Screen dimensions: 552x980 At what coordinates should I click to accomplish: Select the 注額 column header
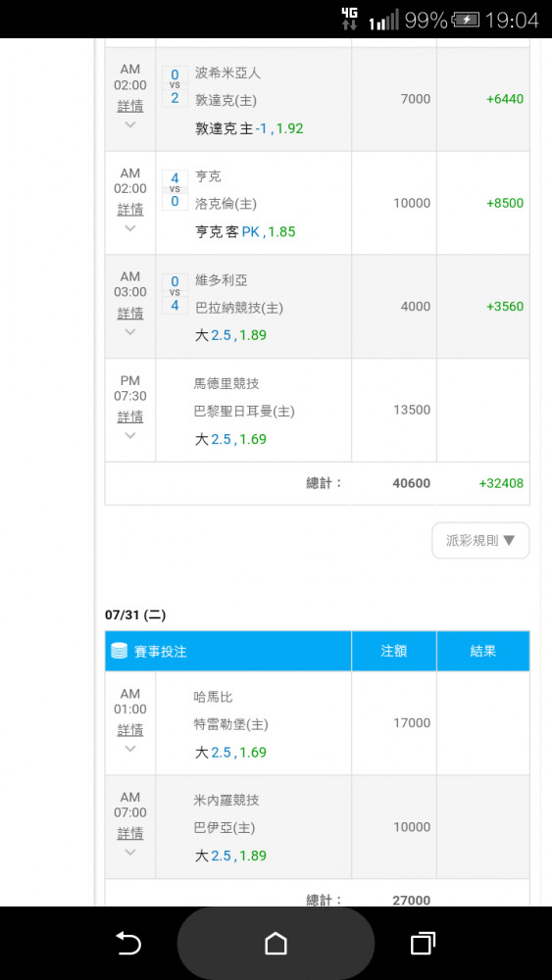pos(394,651)
